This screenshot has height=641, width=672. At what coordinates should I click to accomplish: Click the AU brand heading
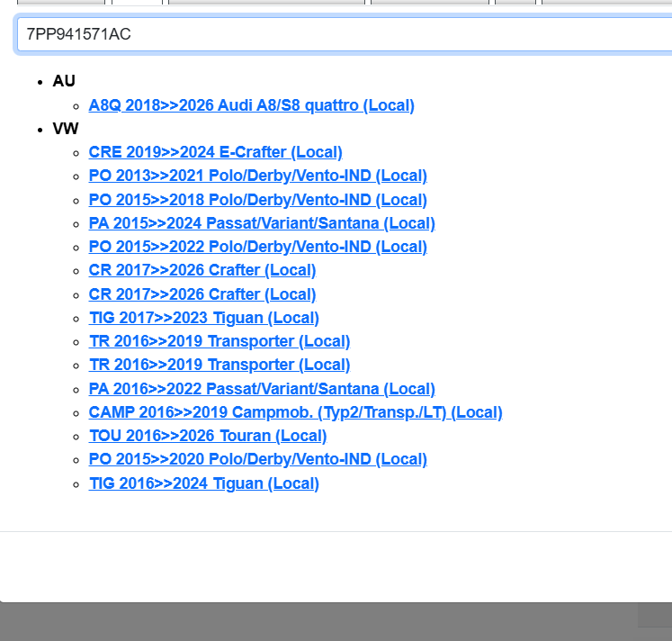[64, 81]
